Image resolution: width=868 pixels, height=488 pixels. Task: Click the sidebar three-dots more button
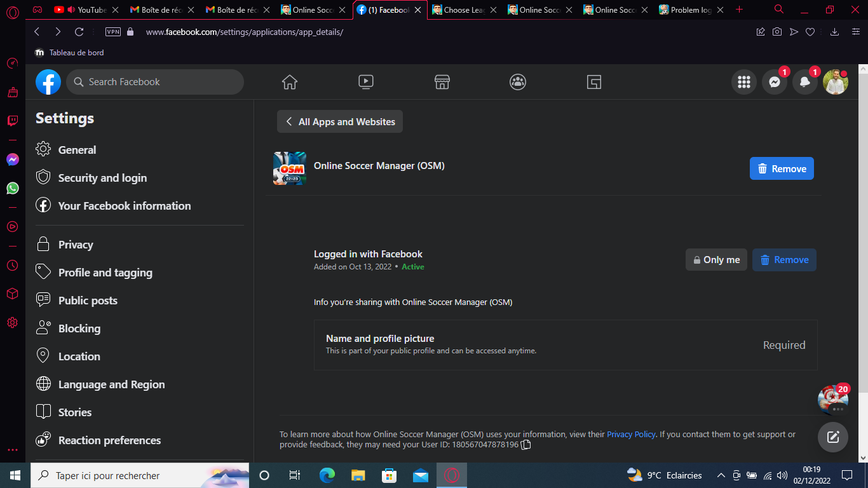[12, 450]
